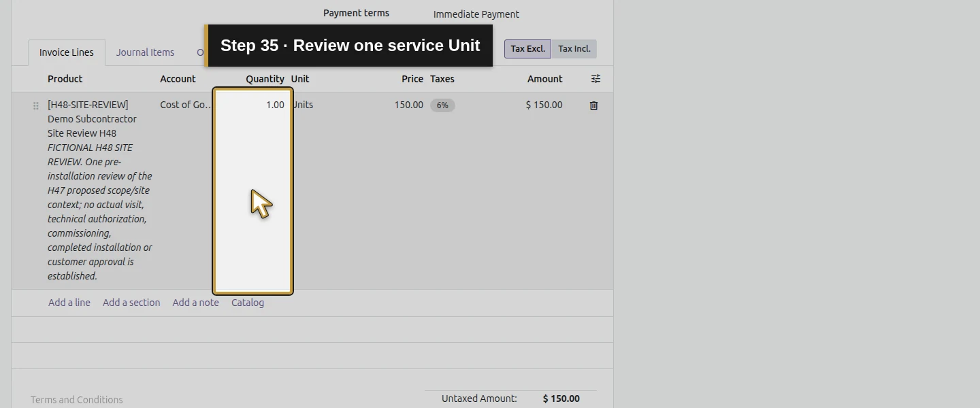Click Add a section link
Image resolution: width=980 pixels, height=408 pixels.
131,303
